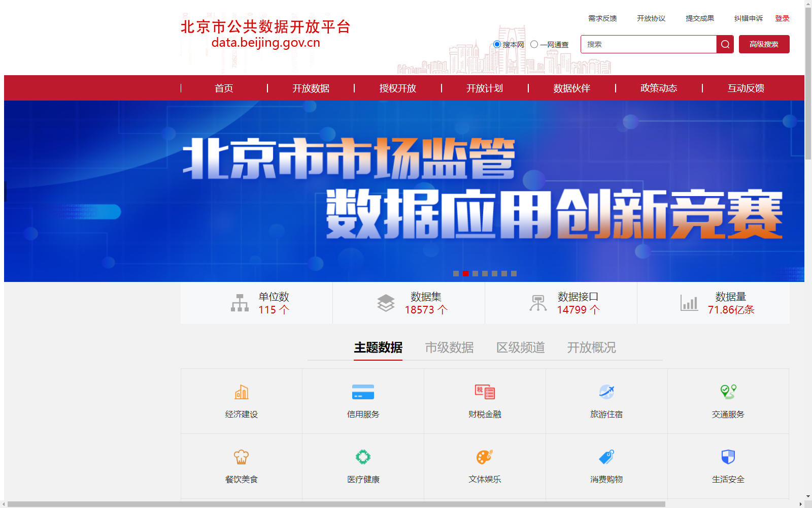The image size is (812, 508).
Task: Select the second carousel dot indicator
Action: point(465,273)
